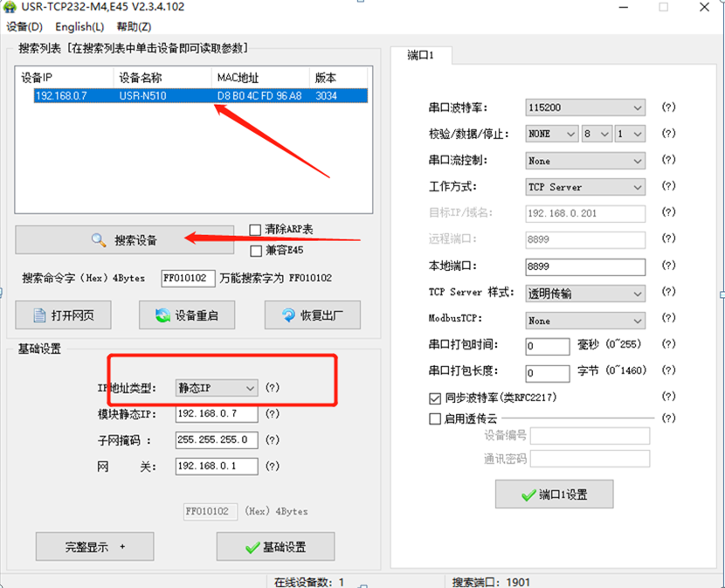This screenshot has height=588, width=725.
Task: Enable the 兼容E45 checkbox
Action: [256, 251]
